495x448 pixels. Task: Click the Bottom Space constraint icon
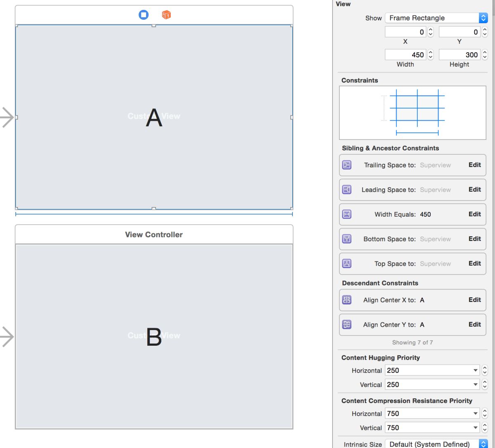[347, 239]
